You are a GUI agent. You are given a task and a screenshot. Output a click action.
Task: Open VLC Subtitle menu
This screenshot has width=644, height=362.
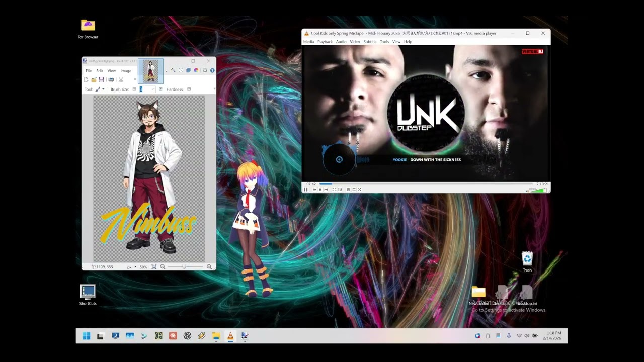(370, 42)
